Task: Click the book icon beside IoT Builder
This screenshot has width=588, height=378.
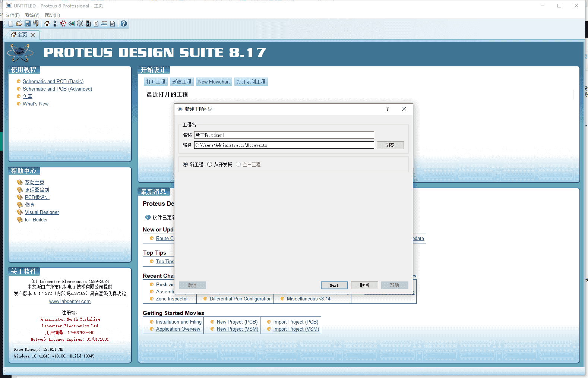Action: click(x=20, y=220)
